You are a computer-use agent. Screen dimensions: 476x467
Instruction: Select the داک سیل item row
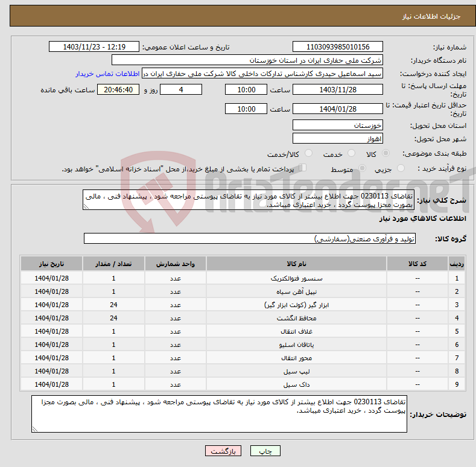[x=243, y=384]
